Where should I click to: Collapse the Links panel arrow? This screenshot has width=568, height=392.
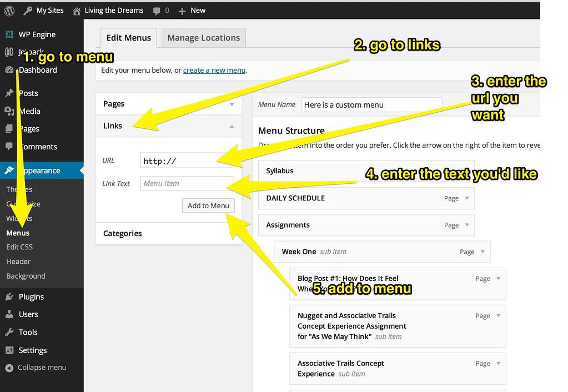tap(232, 126)
